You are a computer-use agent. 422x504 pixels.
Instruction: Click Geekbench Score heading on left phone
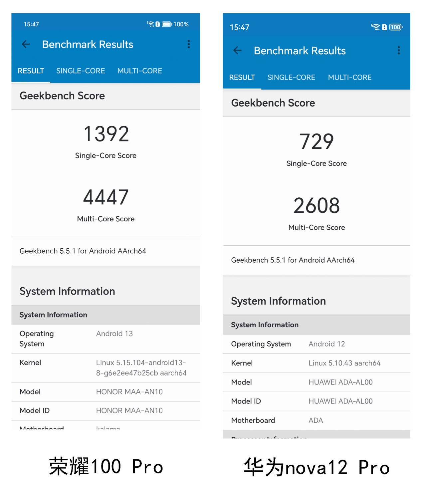[62, 96]
